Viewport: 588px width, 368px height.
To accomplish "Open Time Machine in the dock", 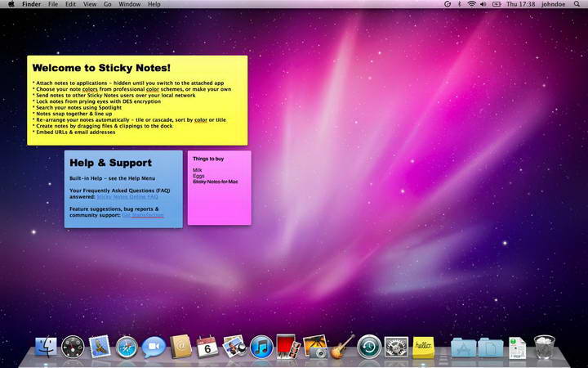I will pos(369,347).
